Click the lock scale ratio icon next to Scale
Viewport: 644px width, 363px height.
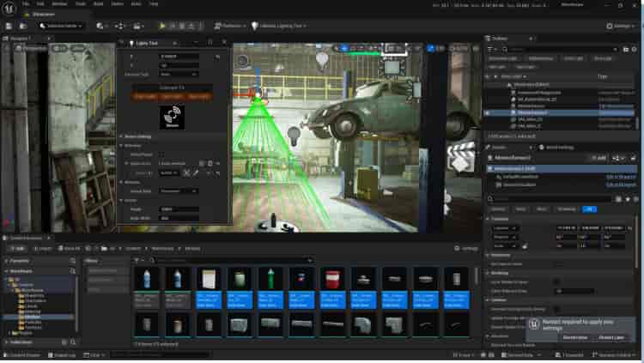[525, 246]
